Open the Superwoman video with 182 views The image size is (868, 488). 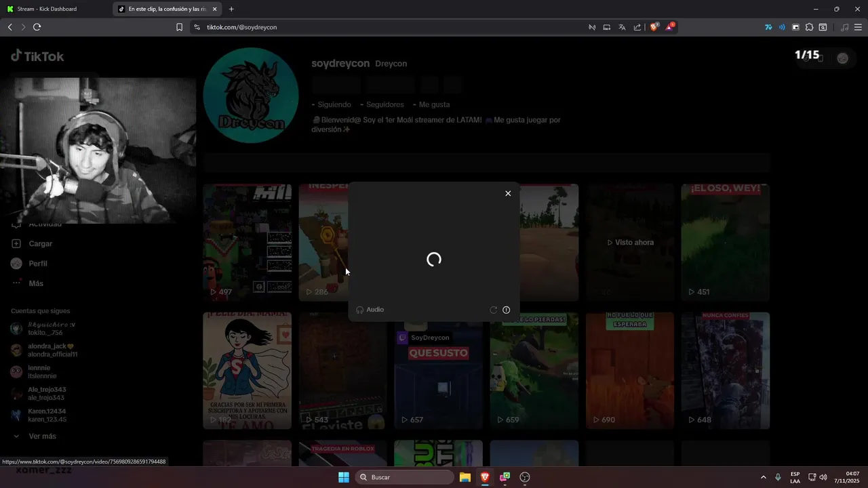[x=248, y=371]
